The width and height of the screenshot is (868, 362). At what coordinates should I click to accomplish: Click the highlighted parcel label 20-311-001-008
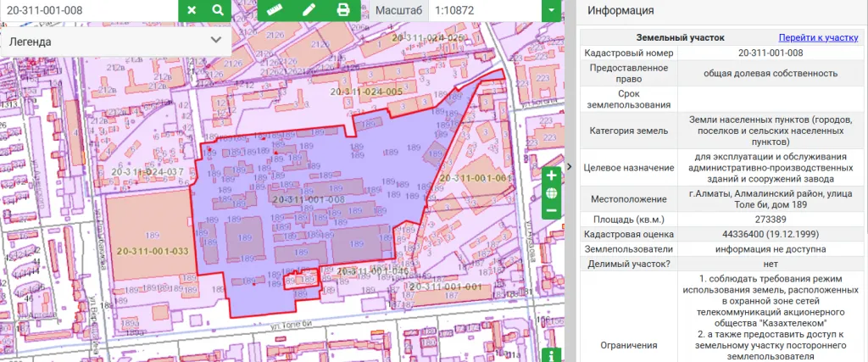pyautogui.click(x=308, y=199)
